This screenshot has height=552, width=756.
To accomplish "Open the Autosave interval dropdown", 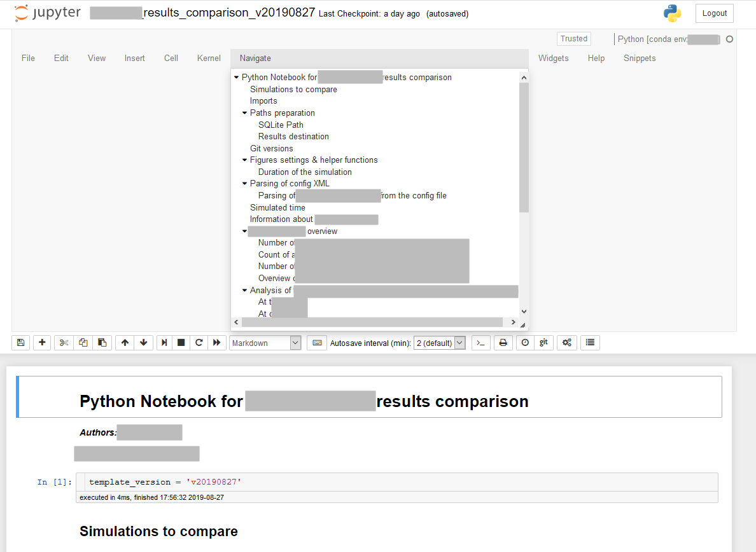I will 439,342.
